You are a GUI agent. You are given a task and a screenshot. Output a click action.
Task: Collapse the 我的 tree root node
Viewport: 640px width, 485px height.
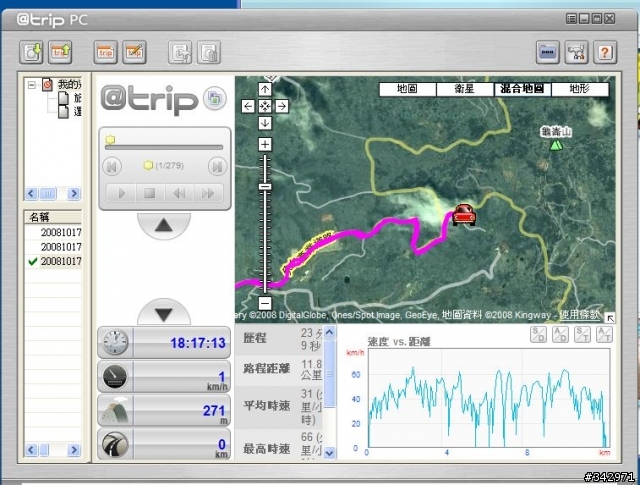pyautogui.click(x=31, y=85)
